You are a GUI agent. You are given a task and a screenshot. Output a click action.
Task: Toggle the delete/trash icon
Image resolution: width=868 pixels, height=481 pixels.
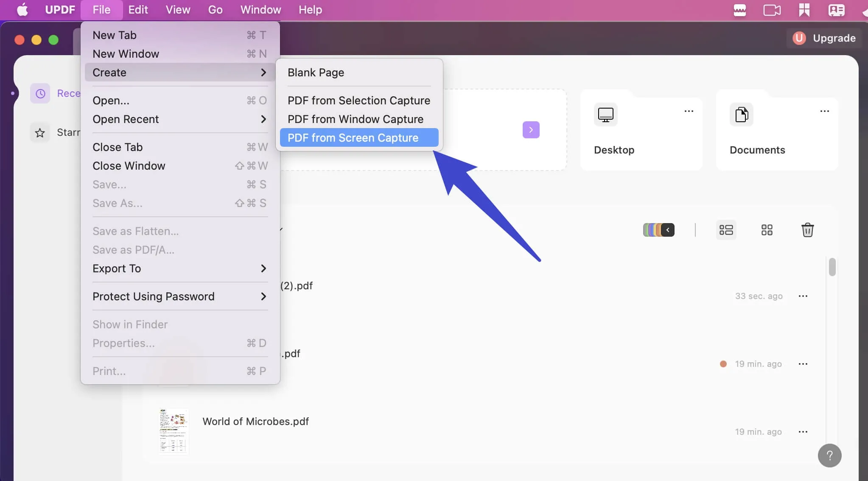[808, 230]
